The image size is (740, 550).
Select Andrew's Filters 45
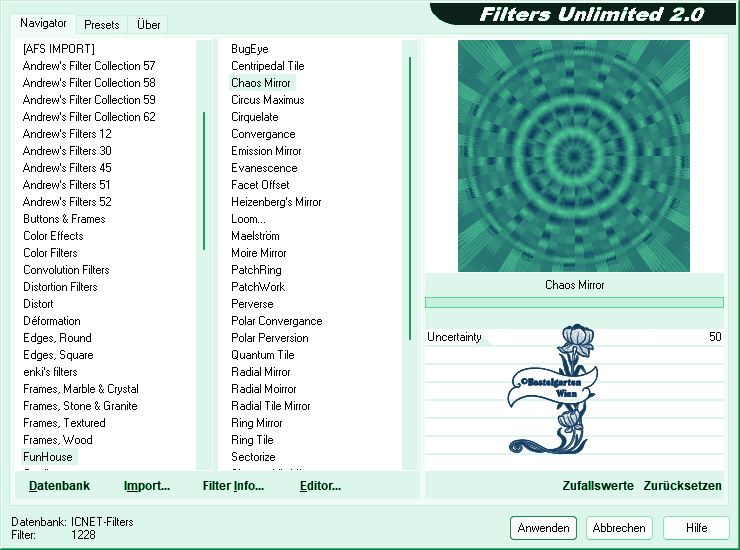67,168
